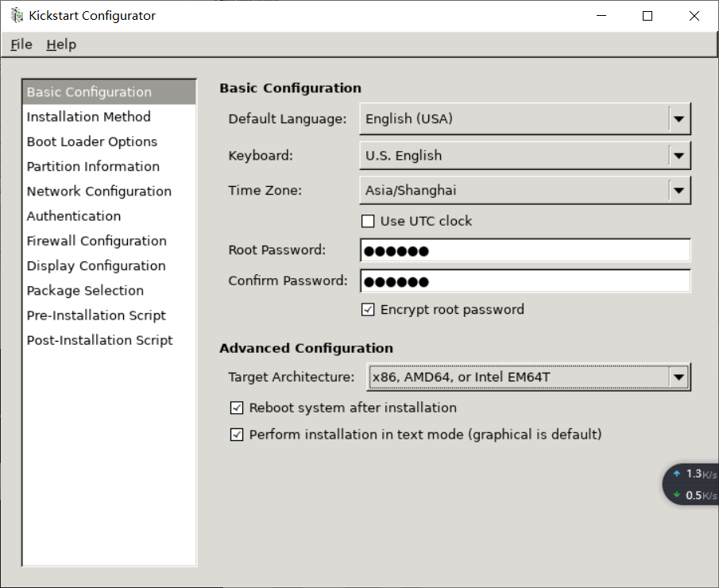719x588 pixels.
Task: Click the Kickstart Configurator title bar icon
Action: point(17,16)
